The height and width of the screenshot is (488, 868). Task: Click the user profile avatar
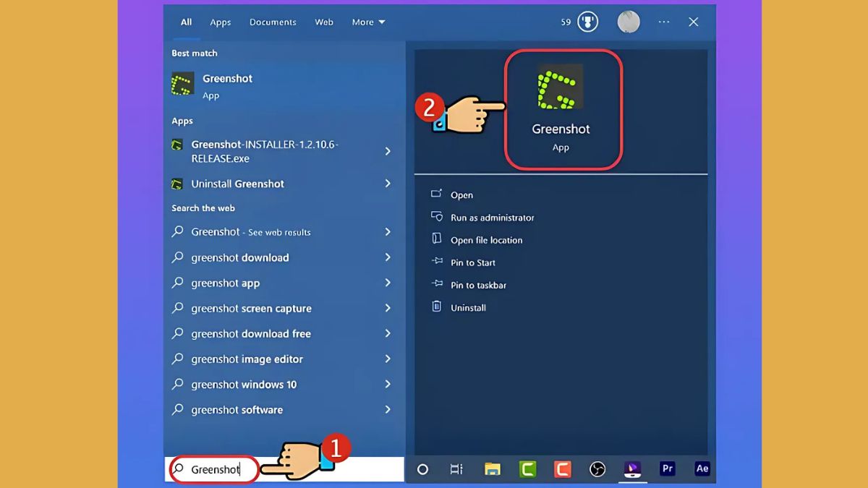pyautogui.click(x=629, y=22)
